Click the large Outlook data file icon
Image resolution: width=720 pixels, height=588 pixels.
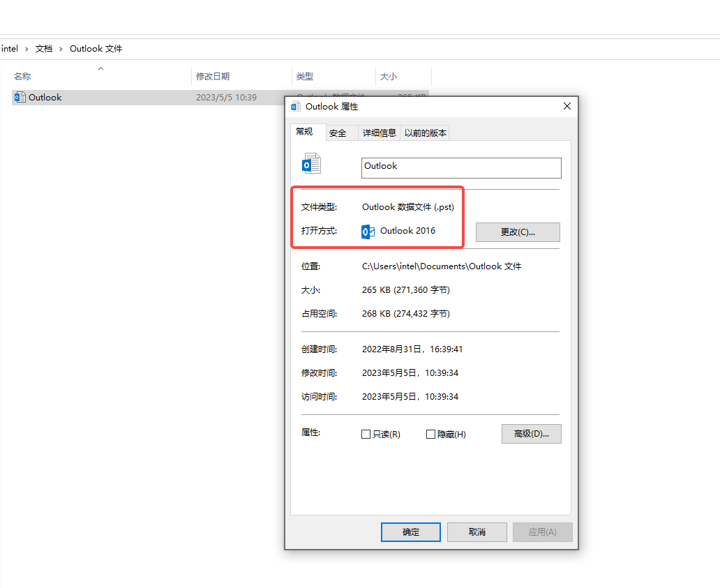pos(311,163)
